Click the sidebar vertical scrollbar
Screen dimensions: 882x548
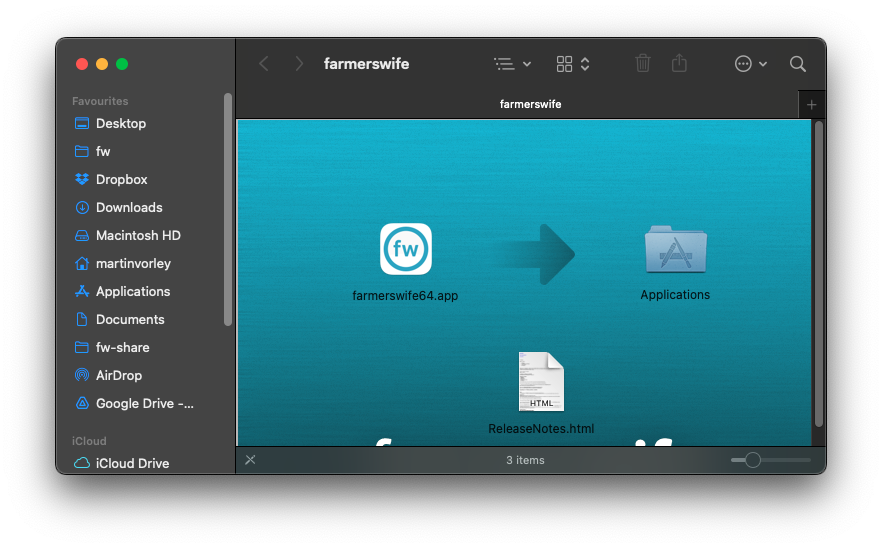coord(228,209)
